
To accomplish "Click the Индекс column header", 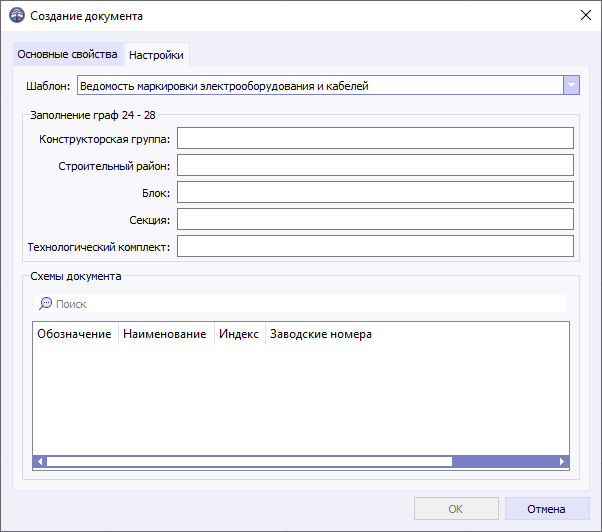I will point(240,334).
